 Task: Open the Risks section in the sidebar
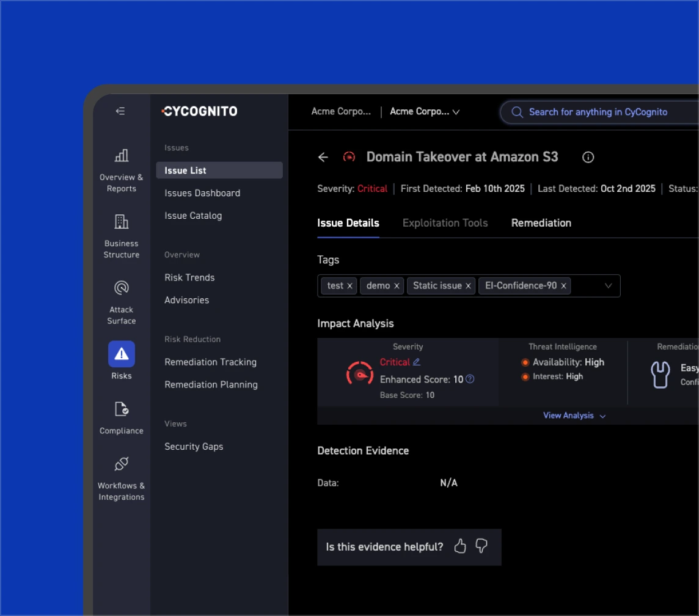click(121, 360)
